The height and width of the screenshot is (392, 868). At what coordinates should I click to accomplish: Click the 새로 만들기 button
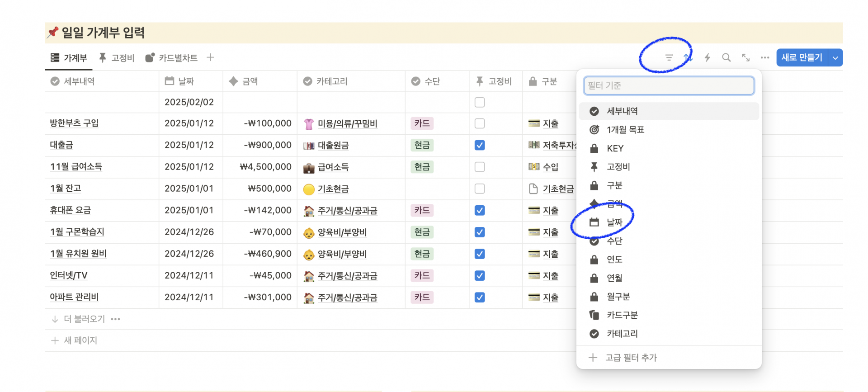coord(802,57)
